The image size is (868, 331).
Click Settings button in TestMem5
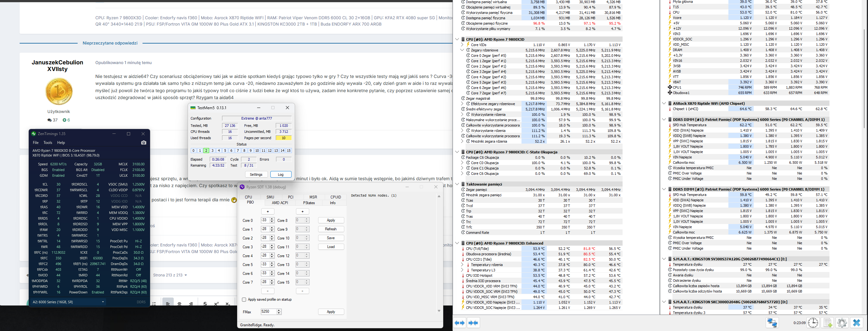tap(256, 174)
